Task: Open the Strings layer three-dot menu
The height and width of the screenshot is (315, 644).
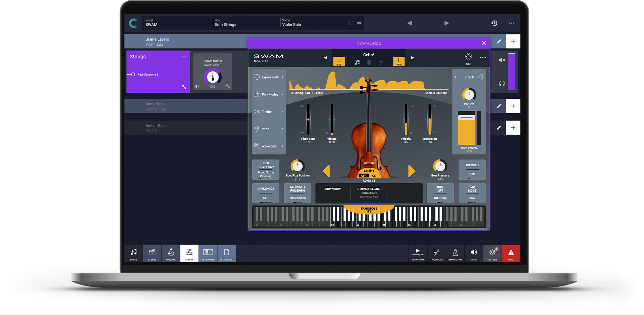Action: (184, 57)
